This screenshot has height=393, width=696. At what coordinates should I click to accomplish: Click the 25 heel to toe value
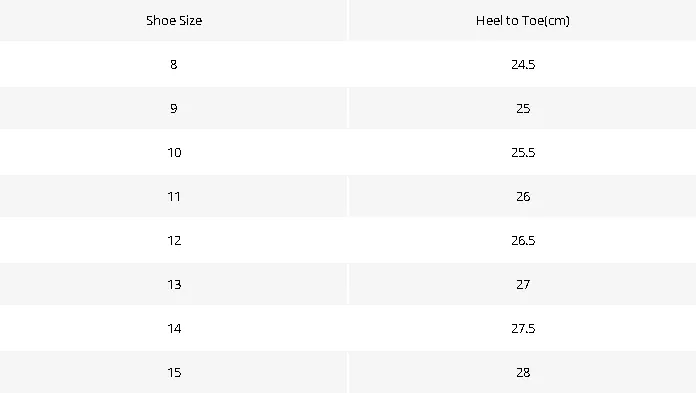tap(523, 108)
